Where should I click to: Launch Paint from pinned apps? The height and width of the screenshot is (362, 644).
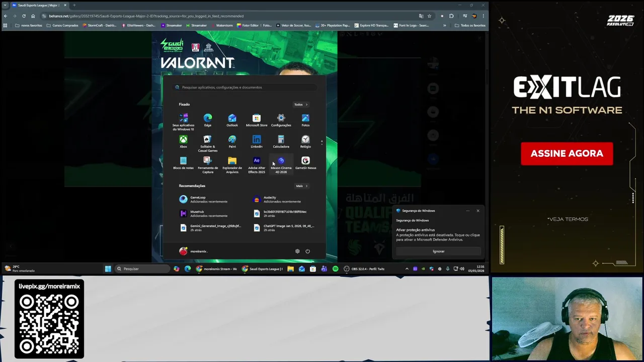click(x=232, y=142)
